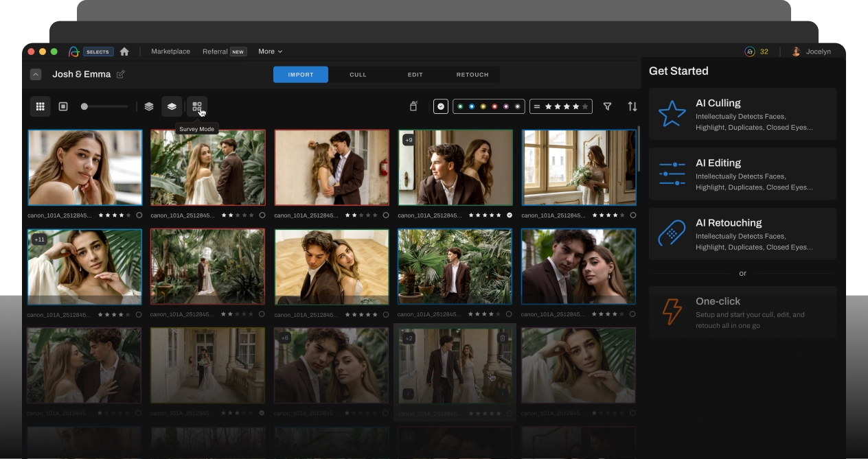Toggle selection circle on first thumbnail

139,215
